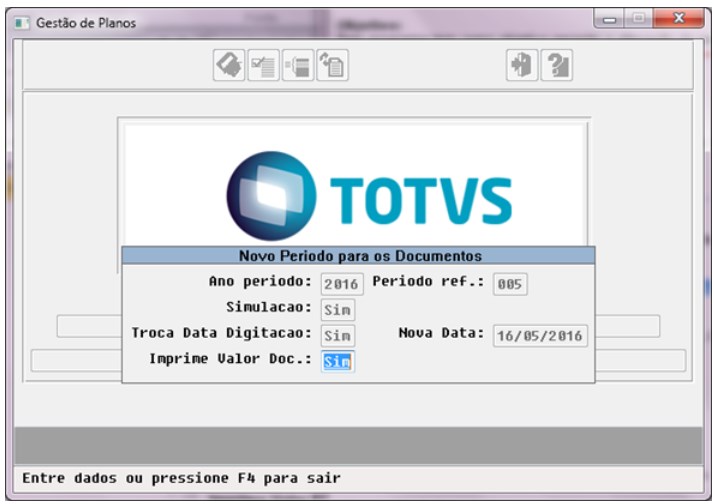Click the Simulacao field
This screenshot has width=714, height=504.
[337, 310]
